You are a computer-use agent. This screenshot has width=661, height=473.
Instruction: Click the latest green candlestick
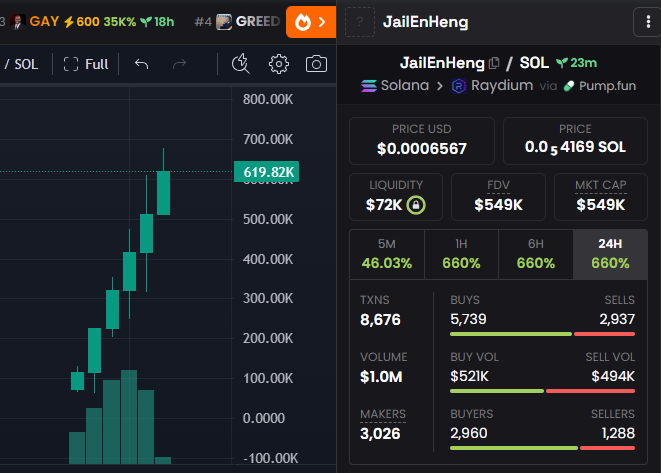click(164, 193)
